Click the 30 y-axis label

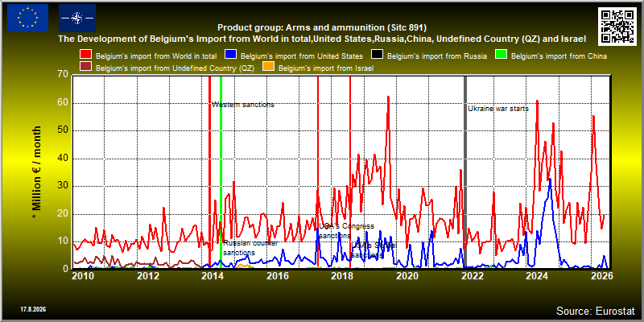click(x=63, y=186)
